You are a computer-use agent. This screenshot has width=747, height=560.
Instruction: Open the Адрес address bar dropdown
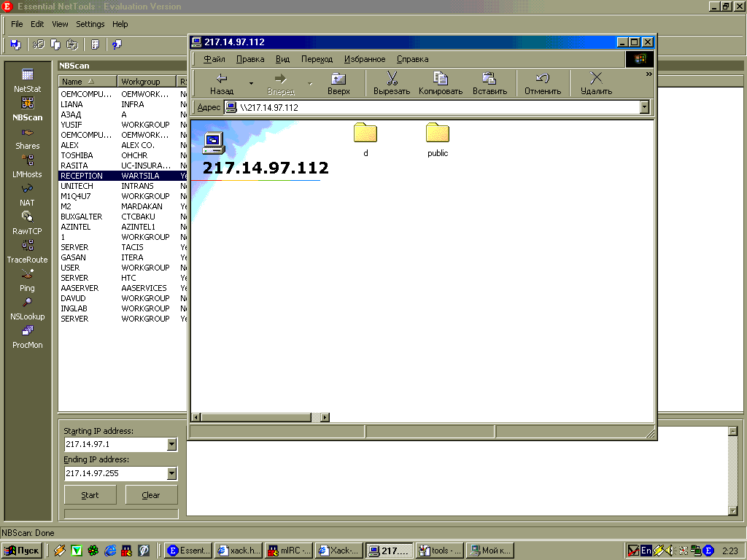coord(644,107)
